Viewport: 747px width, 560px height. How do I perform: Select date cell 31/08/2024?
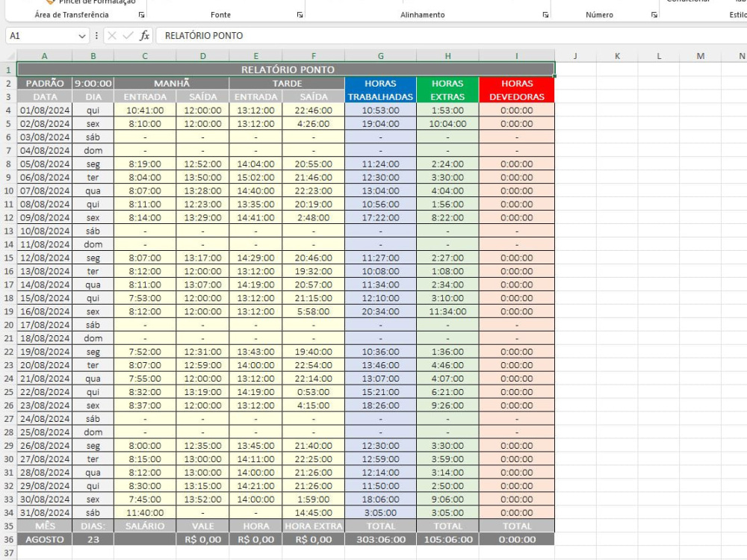44,513
